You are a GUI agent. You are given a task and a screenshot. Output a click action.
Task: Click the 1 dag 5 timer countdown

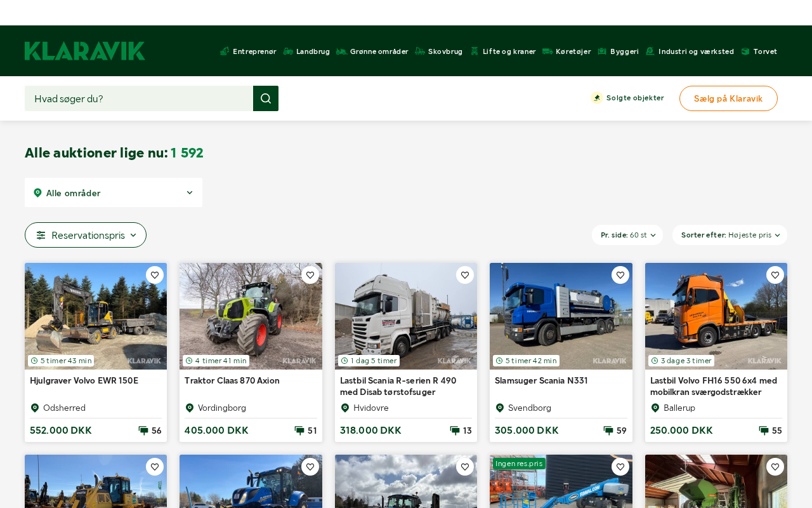(x=369, y=361)
